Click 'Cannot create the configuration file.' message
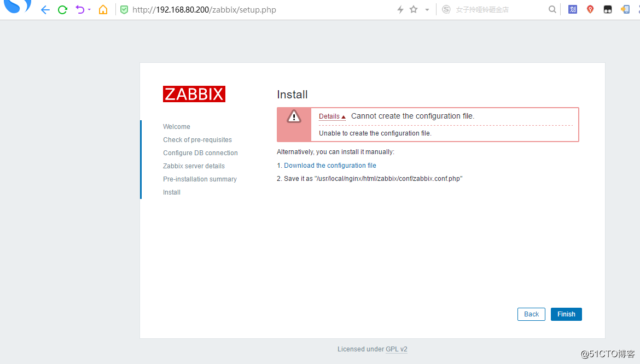 point(412,116)
